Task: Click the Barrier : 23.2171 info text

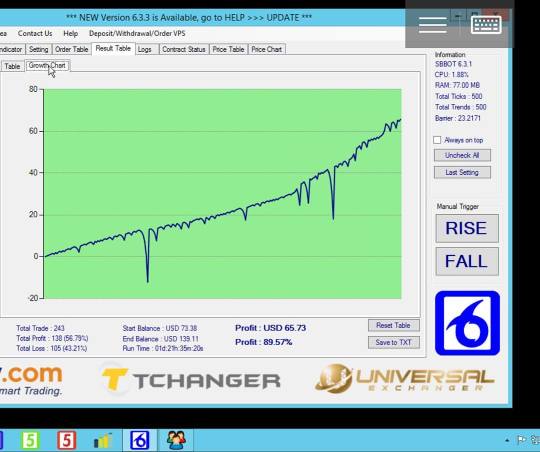Action: [458, 118]
